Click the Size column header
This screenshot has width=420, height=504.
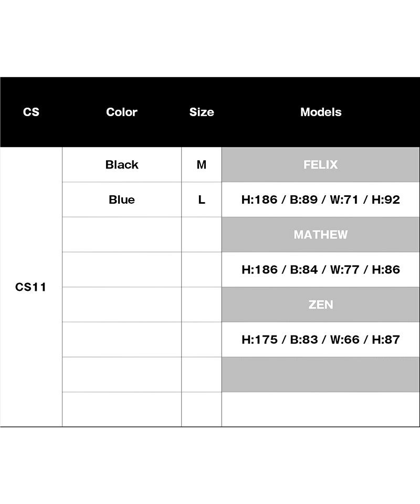coord(202,112)
